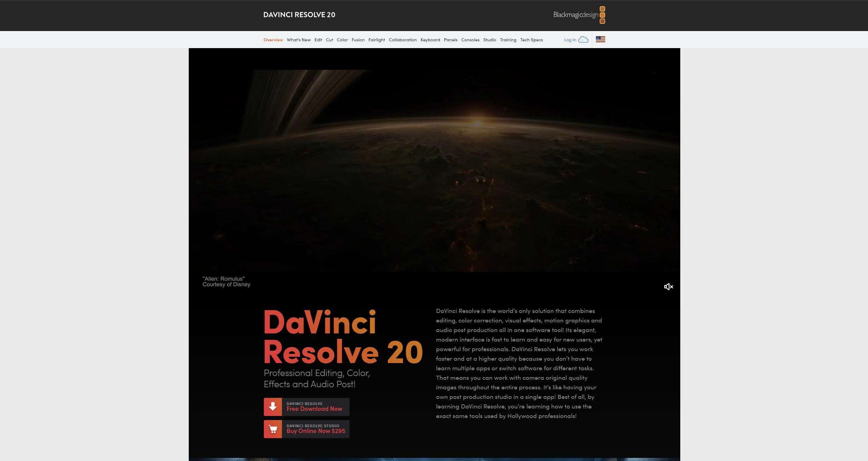Open the Keyboard tab

(430, 40)
